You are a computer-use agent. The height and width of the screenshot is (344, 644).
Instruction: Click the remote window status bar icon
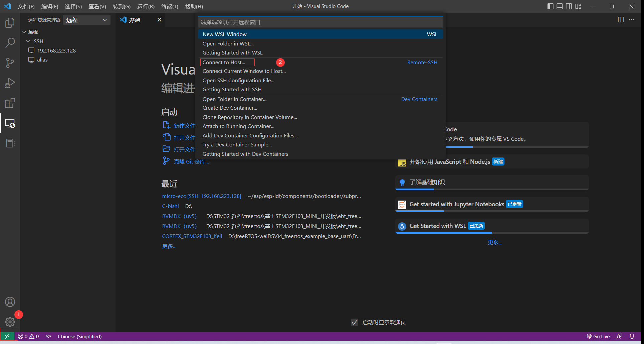point(7,336)
